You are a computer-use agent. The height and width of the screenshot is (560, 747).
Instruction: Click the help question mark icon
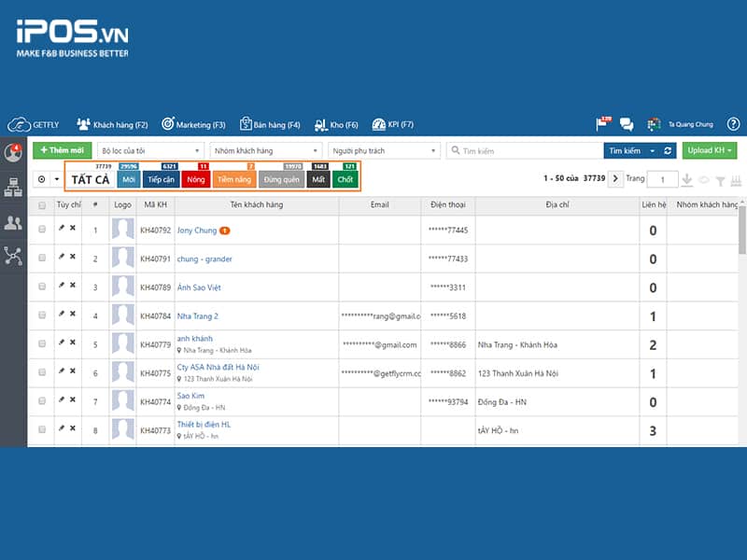[x=733, y=123]
